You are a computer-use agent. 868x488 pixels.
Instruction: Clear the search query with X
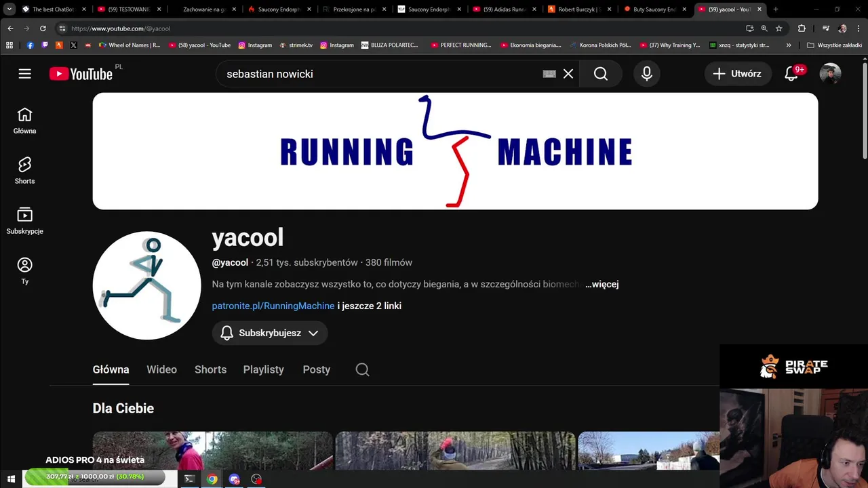(x=568, y=74)
